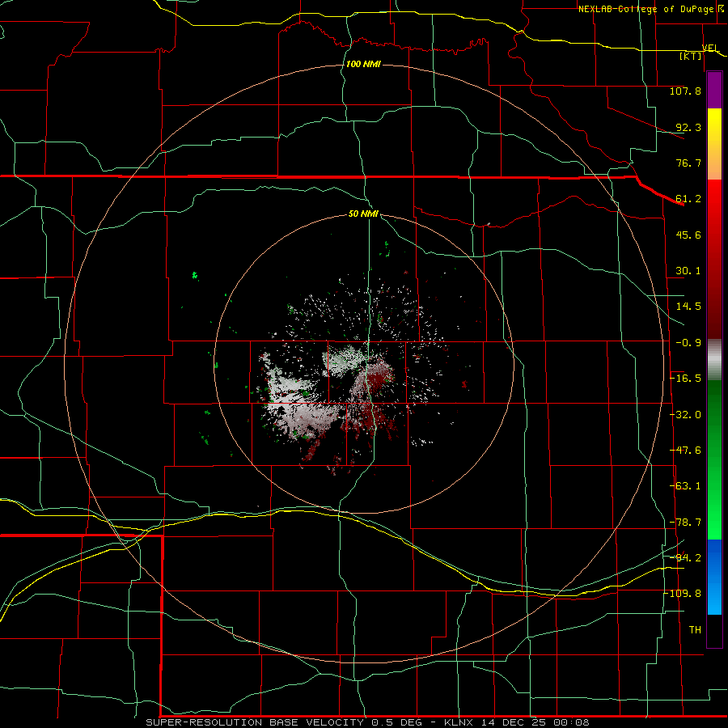Click the '-47.6' velocity scale value
The height and width of the screenshot is (728, 728).
pyautogui.click(x=685, y=451)
